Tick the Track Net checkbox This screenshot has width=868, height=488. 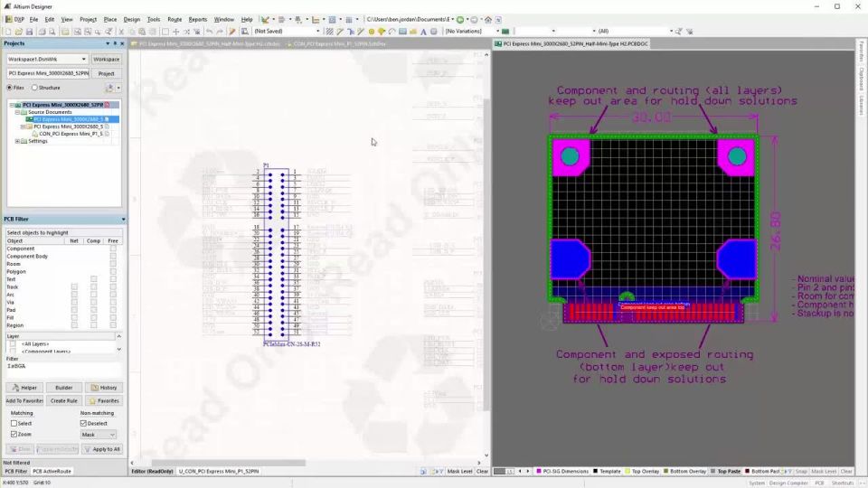pyautogui.click(x=74, y=287)
